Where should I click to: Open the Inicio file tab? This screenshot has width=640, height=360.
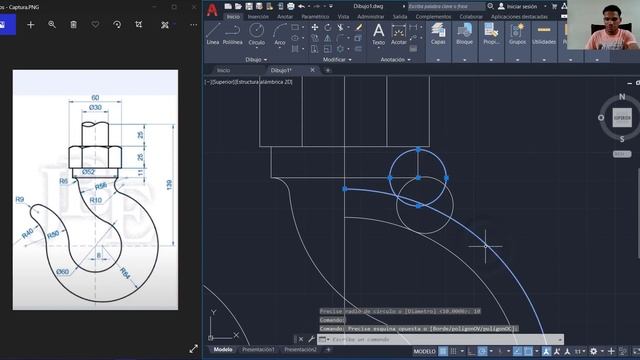click(x=223, y=70)
